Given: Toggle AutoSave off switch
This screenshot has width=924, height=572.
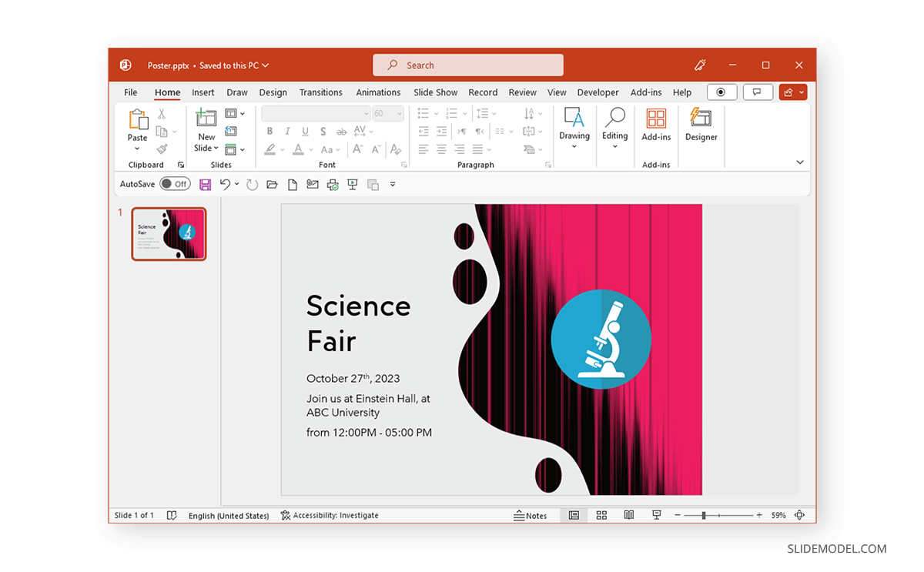Looking at the screenshot, I should [x=176, y=184].
